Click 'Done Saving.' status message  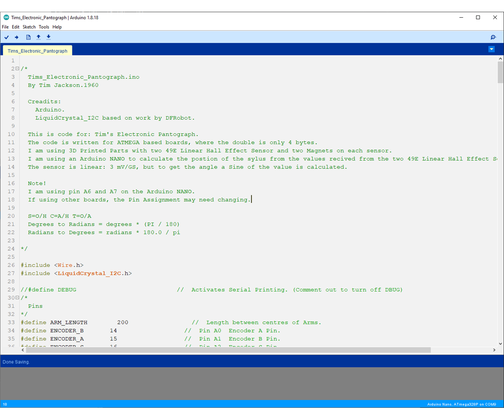pos(16,362)
